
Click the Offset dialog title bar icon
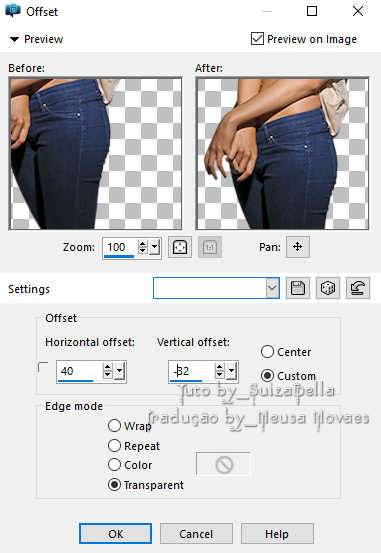pos(13,11)
